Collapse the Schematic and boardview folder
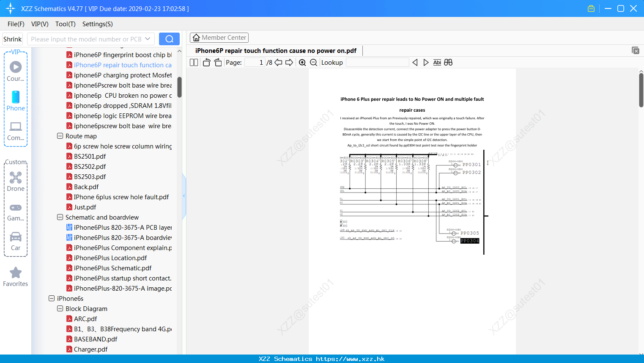The image size is (644, 363). pos(60,217)
